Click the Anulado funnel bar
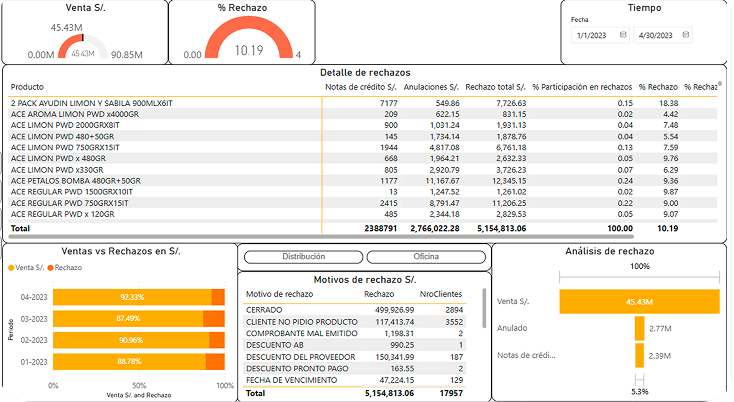Image resolution: width=734 pixels, height=402 pixels. click(639, 329)
